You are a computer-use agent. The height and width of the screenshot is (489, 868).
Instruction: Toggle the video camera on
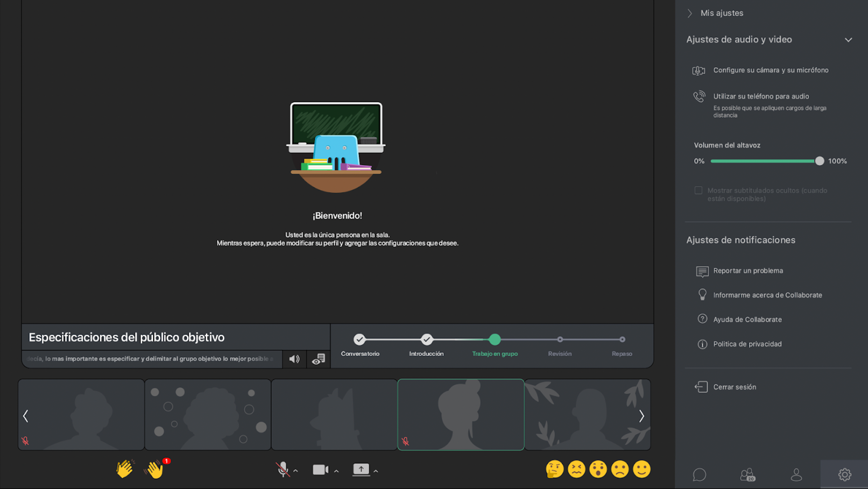click(320, 470)
